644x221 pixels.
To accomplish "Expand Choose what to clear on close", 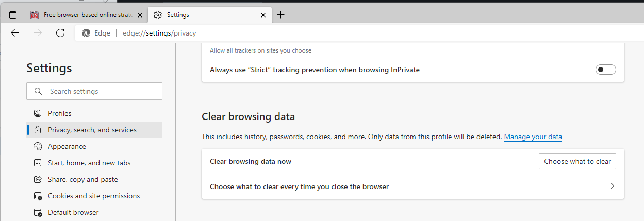I will tap(413, 186).
